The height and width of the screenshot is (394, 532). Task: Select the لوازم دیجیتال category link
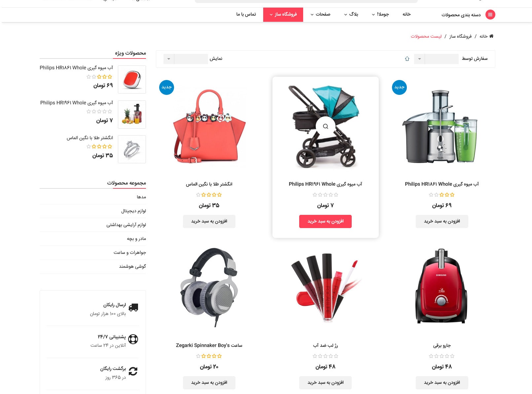(x=133, y=211)
